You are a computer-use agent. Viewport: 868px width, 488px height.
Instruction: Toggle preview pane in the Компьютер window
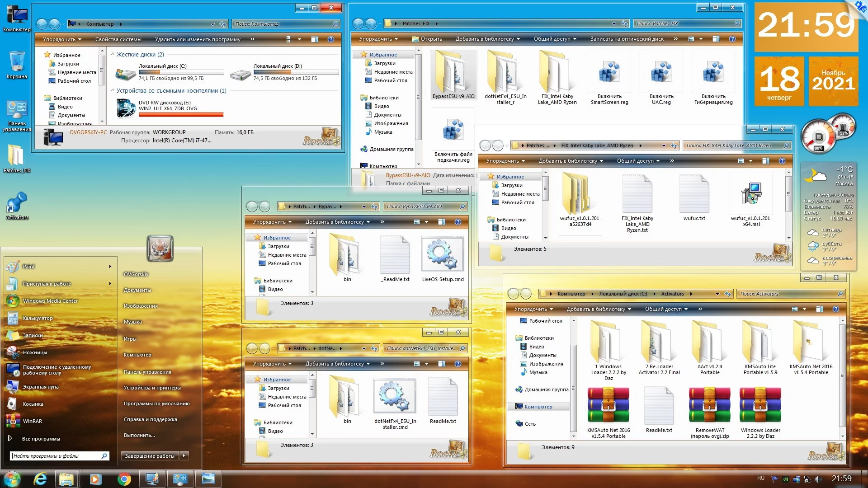(x=315, y=39)
